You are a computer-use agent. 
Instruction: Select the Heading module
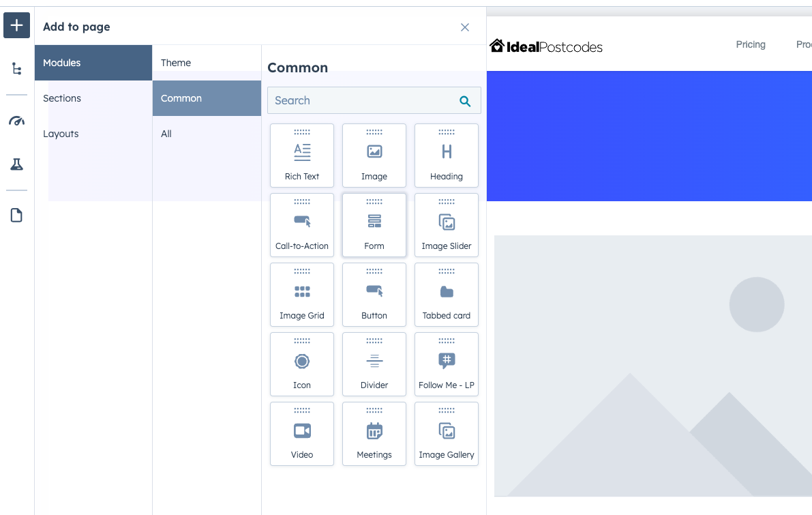447,156
